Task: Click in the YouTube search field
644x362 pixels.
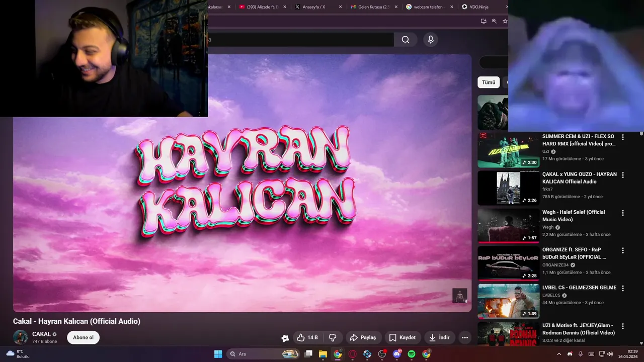Action: (301, 40)
